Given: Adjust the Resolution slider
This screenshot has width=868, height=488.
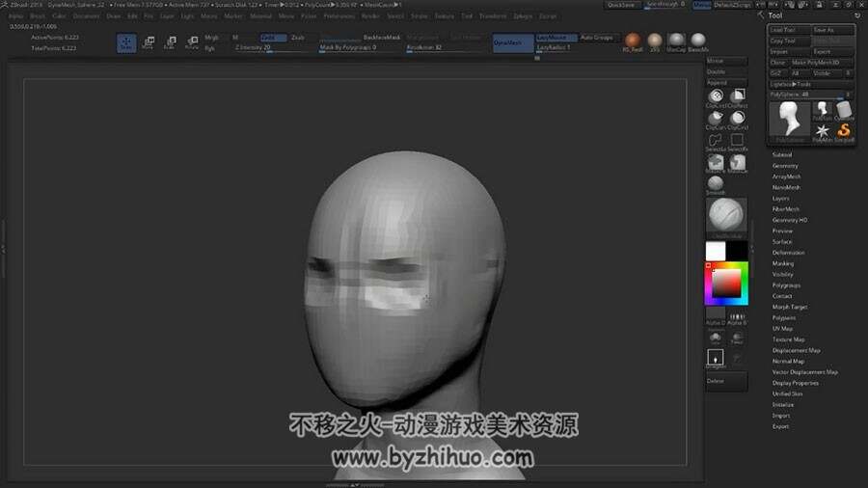Looking at the screenshot, I should (446, 48).
